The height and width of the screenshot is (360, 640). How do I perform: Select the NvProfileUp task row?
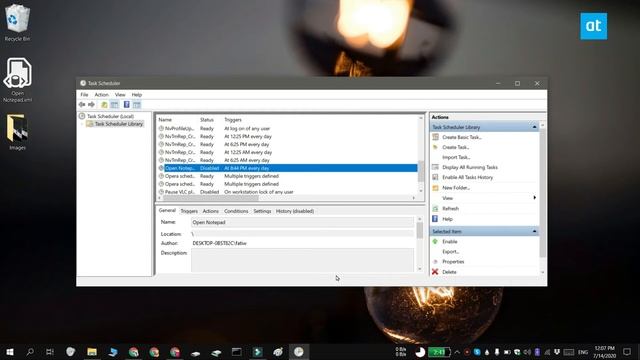tap(288, 128)
